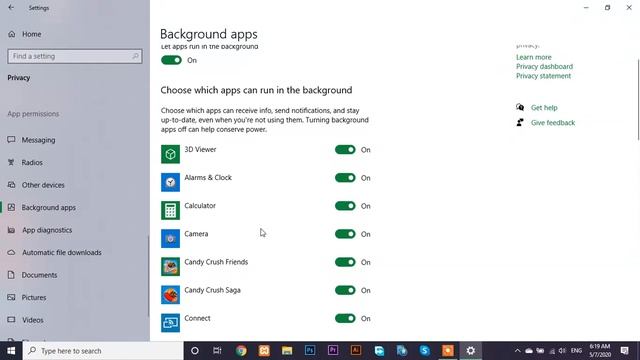Click the Alarms & Clock app icon
Viewport: 640px width, 360px height.
(170, 182)
